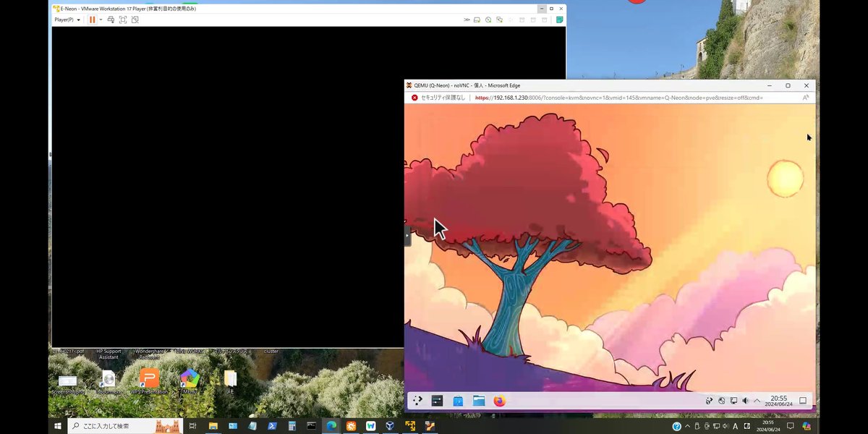This screenshot has width=868, height=434.
Task: Open File Explorer from Windows taskbar
Action: coord(213,426)
